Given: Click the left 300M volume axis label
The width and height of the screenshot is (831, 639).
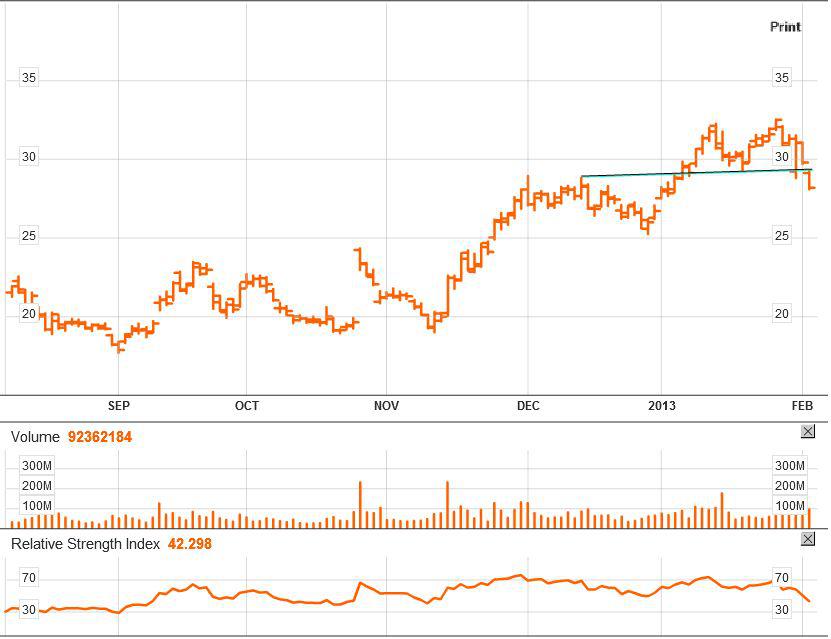Looking at the screenshot, I should 37,466.
